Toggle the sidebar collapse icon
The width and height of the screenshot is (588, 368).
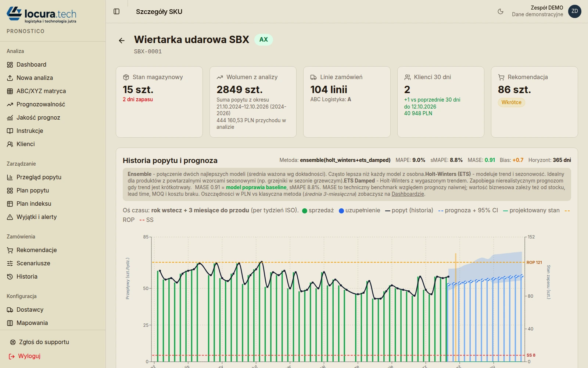(x=116, y=11)
